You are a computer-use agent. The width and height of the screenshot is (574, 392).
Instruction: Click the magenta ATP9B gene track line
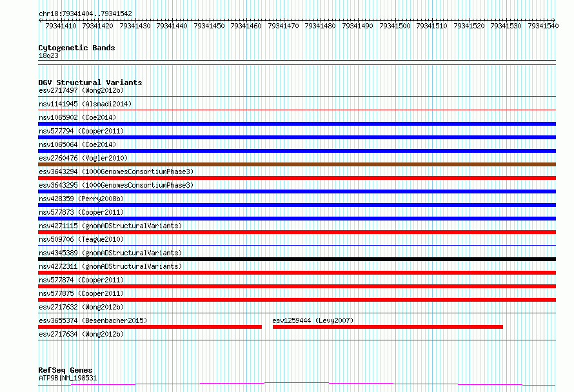point(297,384)
